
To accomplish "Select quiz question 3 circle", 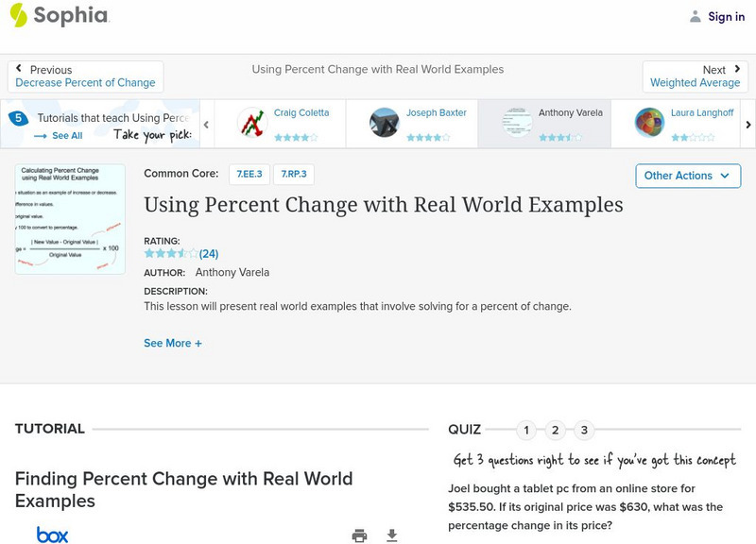I will pos(583,429).
